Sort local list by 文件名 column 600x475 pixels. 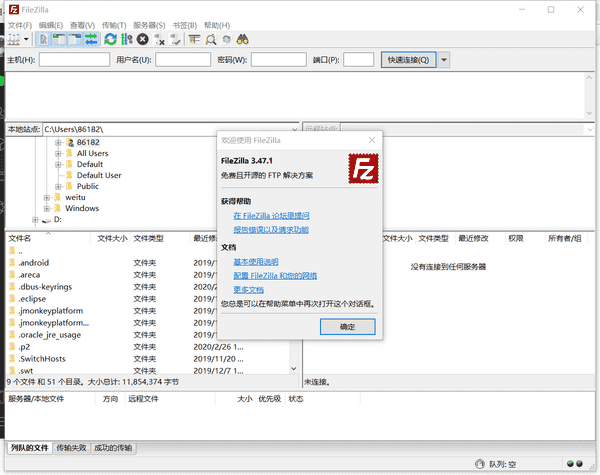tap(48, 238)
